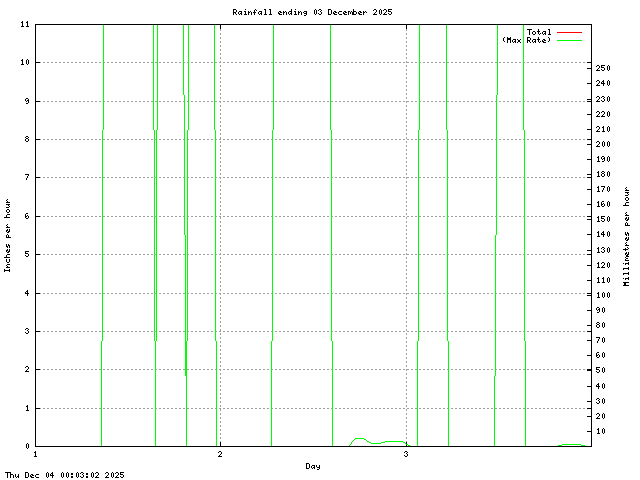The height and width of the screenshot is (480, 640).
Task: Click the small green rainfall bump before day 3
Action: coord(379,442)
